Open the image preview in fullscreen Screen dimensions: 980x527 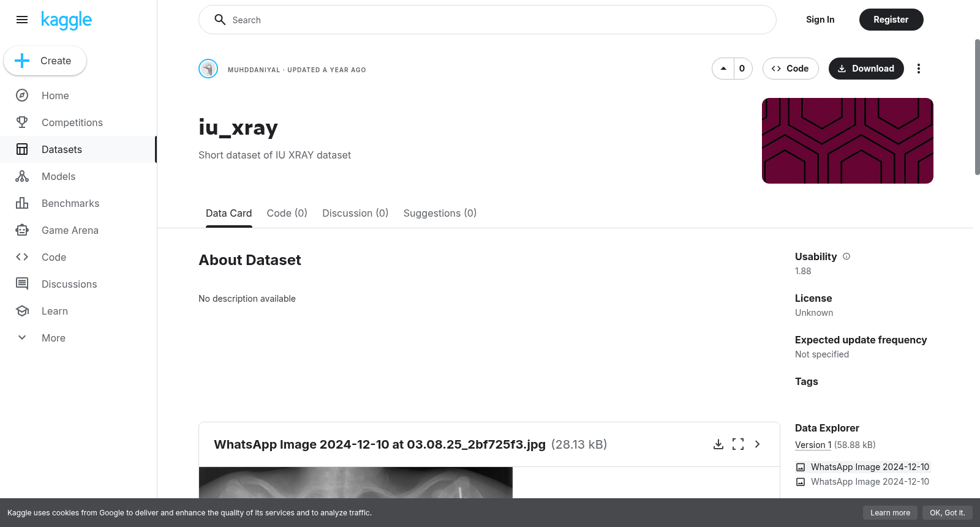coord(738,444)
